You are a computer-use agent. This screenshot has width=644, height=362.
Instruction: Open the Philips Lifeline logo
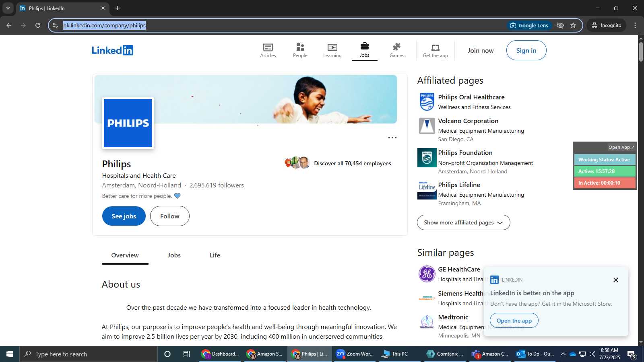[x=427, y=190]
